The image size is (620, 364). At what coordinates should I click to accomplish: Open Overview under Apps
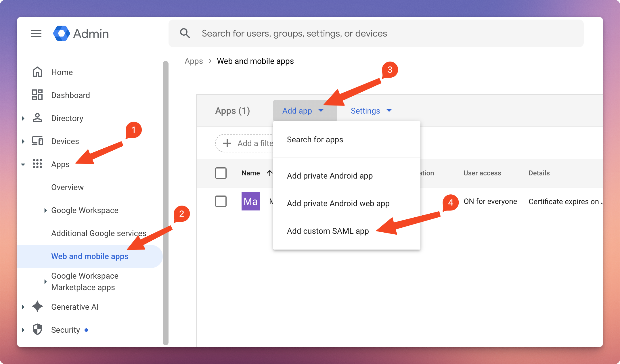click(x=67, y=187)
